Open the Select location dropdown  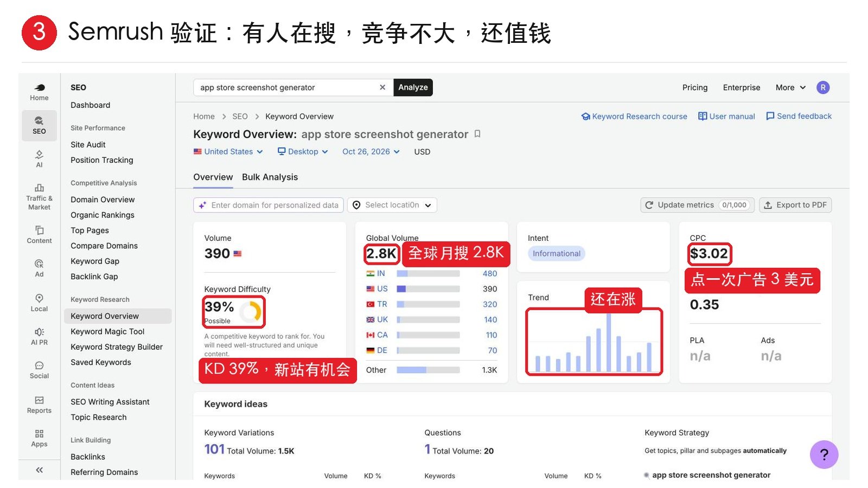[x=392, y=205]
